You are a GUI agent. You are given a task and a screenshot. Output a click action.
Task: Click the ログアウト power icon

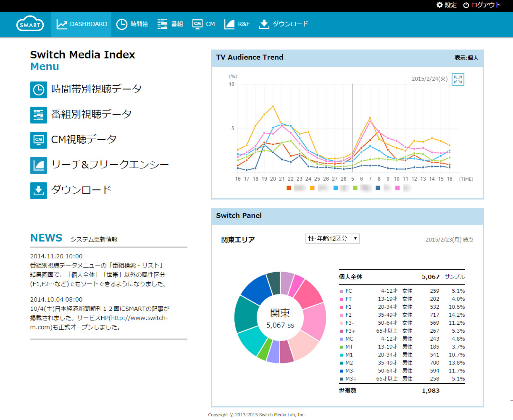[x=466, y=5]
